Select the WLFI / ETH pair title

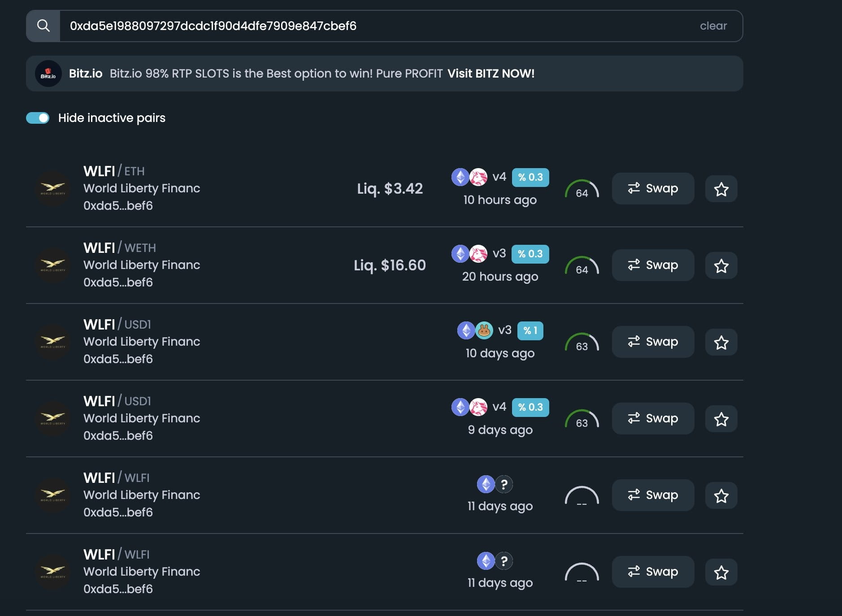coord(114,171)
